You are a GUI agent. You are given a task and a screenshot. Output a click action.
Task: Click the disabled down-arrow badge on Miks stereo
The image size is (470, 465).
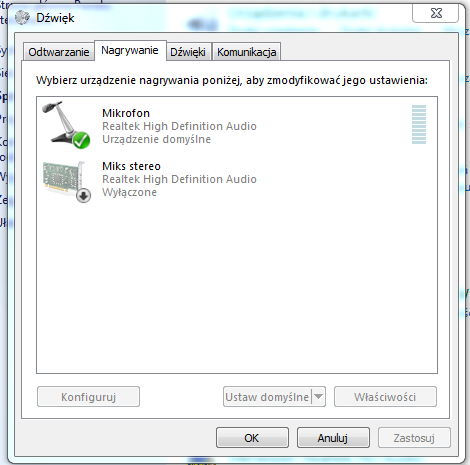tap(83, 195)
